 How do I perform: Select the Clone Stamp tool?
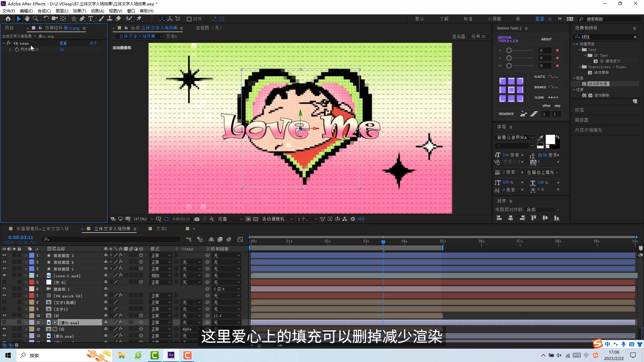110,19
